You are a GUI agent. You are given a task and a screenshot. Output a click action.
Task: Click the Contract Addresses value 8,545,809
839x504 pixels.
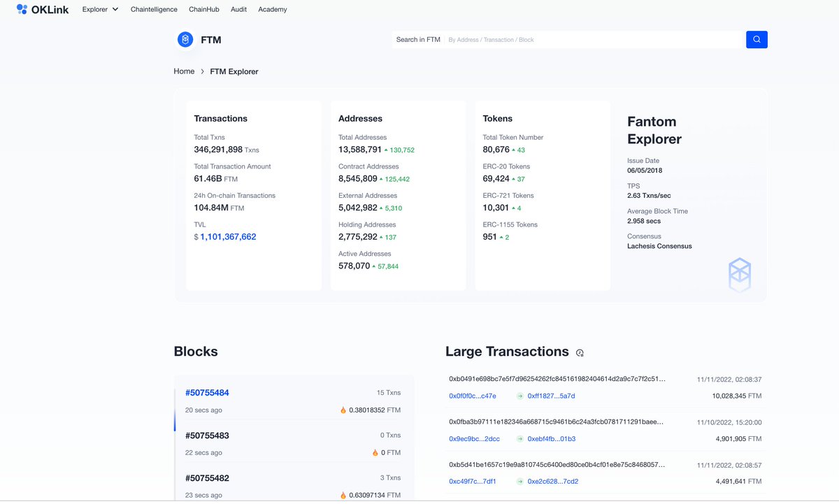(x=358, y=179)
